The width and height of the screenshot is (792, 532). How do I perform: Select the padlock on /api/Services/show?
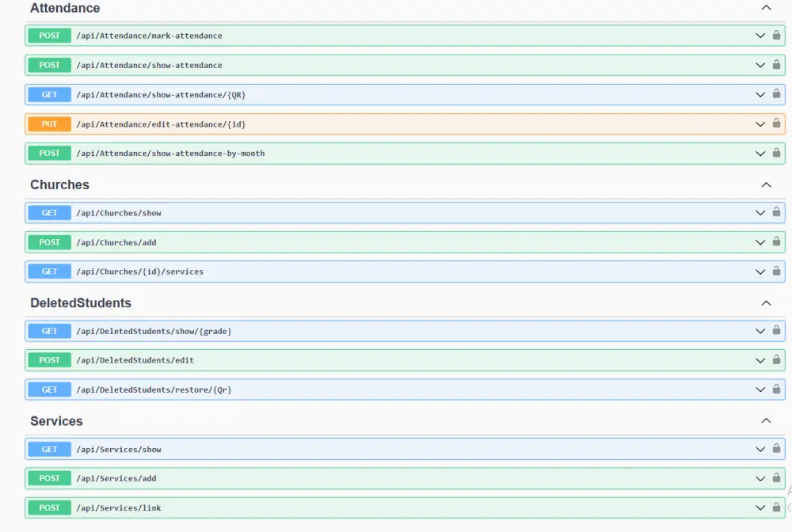click(775, 449)
